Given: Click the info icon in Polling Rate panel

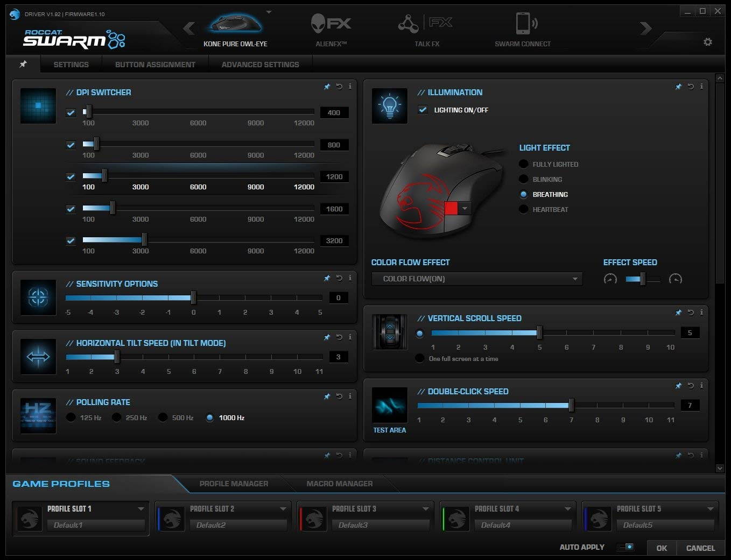Looking at the screenshot, I should 350,396.
